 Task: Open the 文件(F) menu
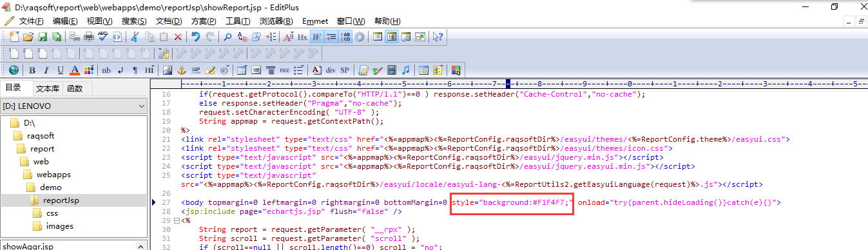pyautogui.click(x=32, y=21)
